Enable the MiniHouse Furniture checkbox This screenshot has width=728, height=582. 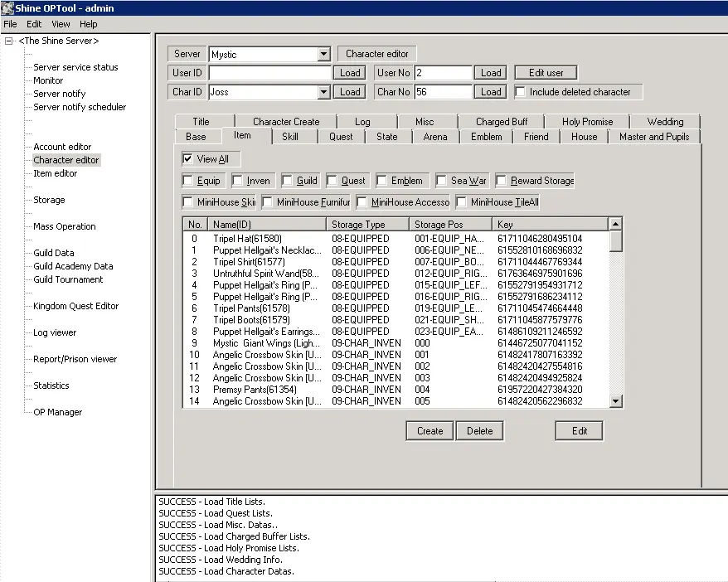tap(268, 202)
